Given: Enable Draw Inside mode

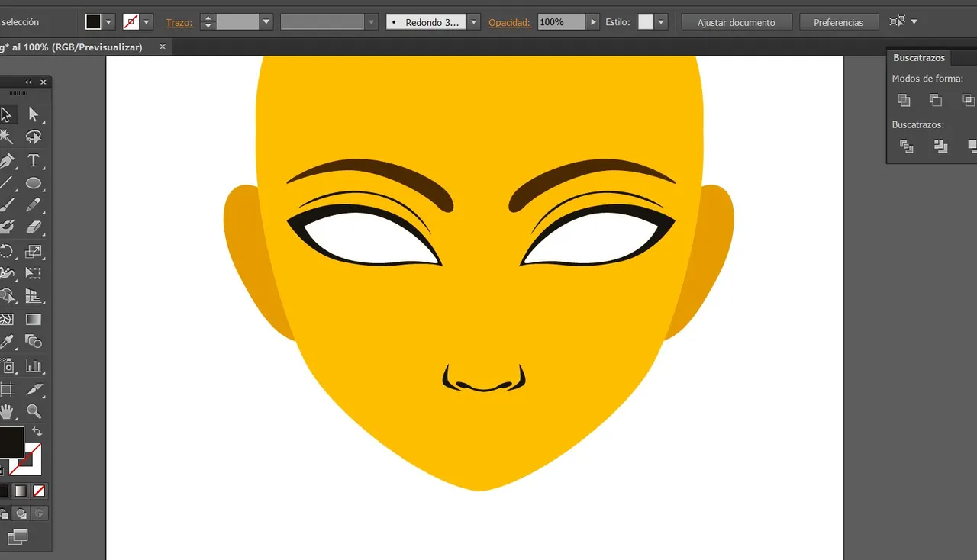Looking at the screenshot, I should 39,513.
